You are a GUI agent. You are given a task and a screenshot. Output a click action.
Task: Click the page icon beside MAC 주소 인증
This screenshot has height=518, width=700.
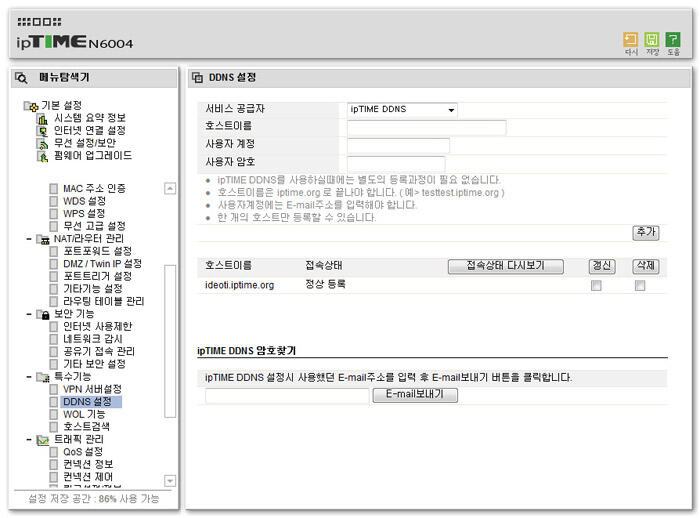pos(54,189)
